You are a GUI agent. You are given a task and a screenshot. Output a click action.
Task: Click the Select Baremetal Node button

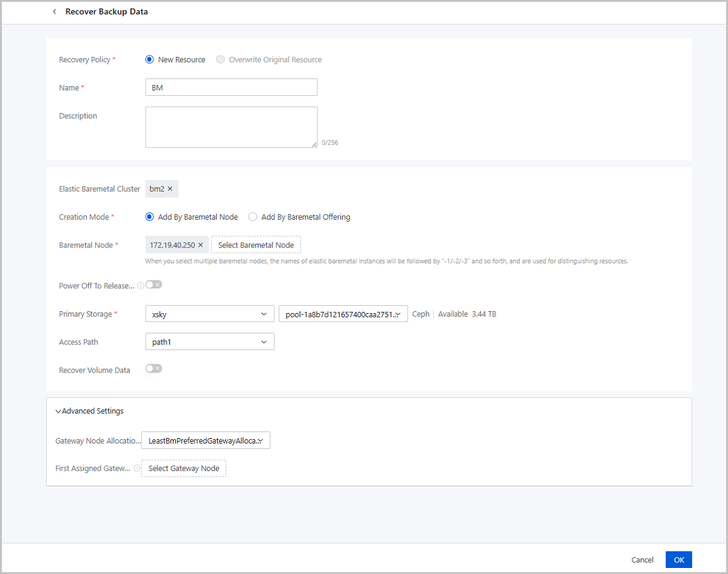(256, 245)
